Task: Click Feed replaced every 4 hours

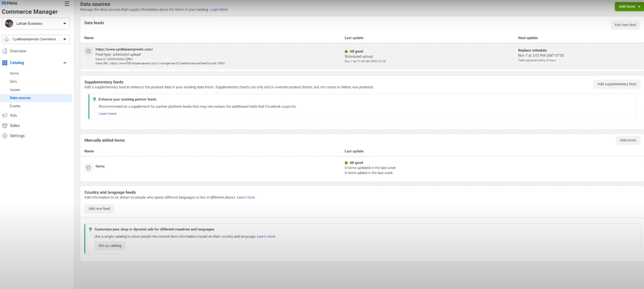Action: (537, 60)
